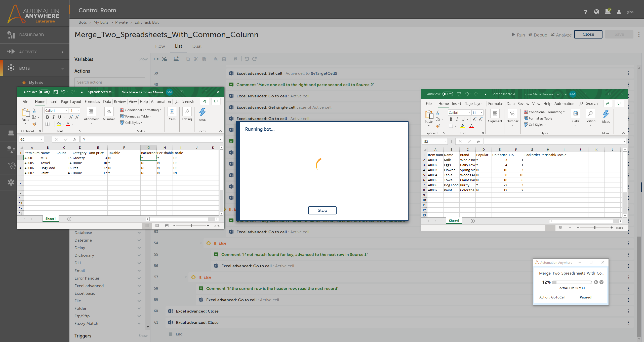The height and width of the screenshot is (342, 644).
Task: Click the Italic icon in Spreadsheet2 ribbon
Action: (x=457, y=119)
